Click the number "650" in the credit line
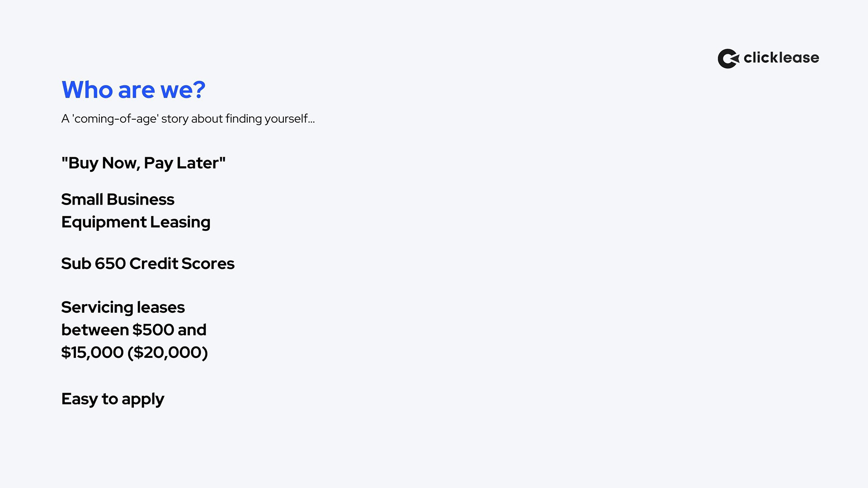The height and width of the screenshot is (488, 868). pos(110,263)
